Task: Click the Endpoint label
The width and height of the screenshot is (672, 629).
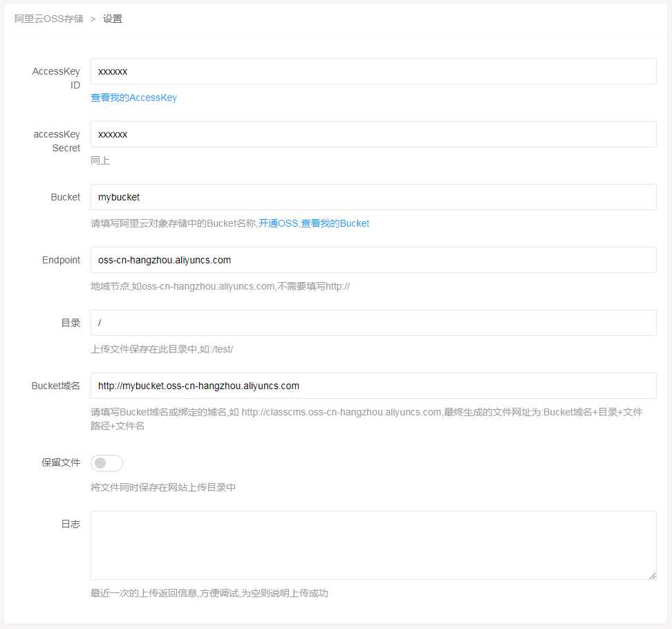Action: click(62, 260)
